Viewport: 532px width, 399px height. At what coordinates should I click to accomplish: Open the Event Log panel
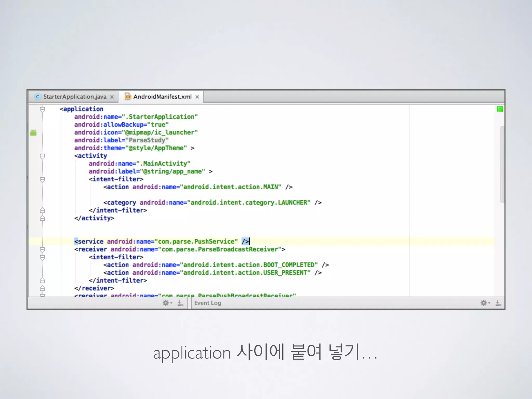tap(208, 303)
